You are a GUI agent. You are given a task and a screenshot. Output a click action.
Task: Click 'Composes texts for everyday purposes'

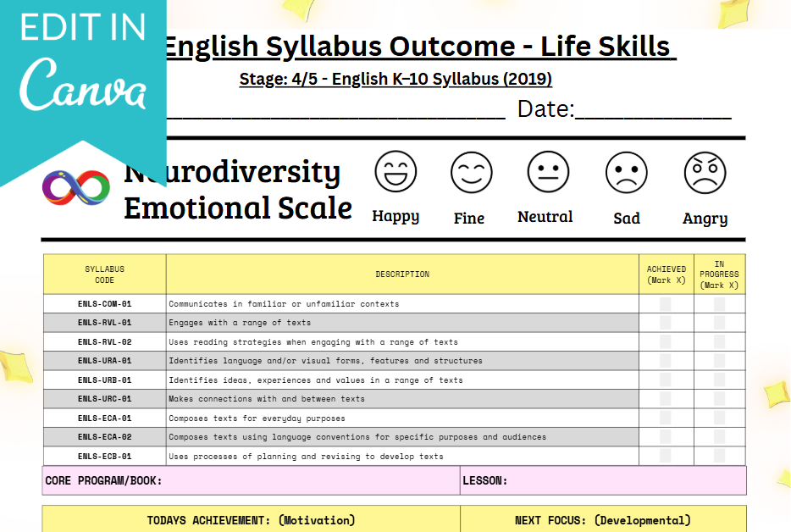pyautogui.click(x=257, y=418)
